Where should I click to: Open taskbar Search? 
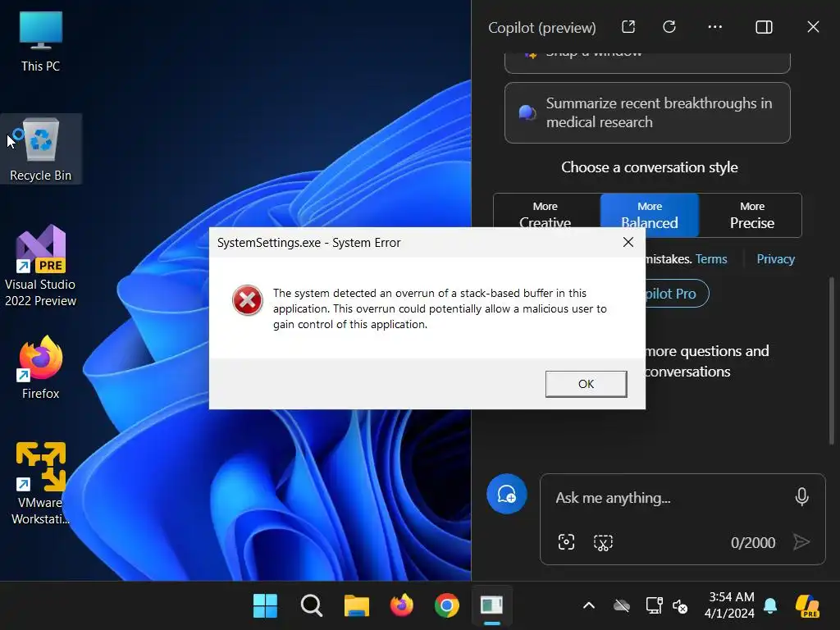click(x=311, y=606)
